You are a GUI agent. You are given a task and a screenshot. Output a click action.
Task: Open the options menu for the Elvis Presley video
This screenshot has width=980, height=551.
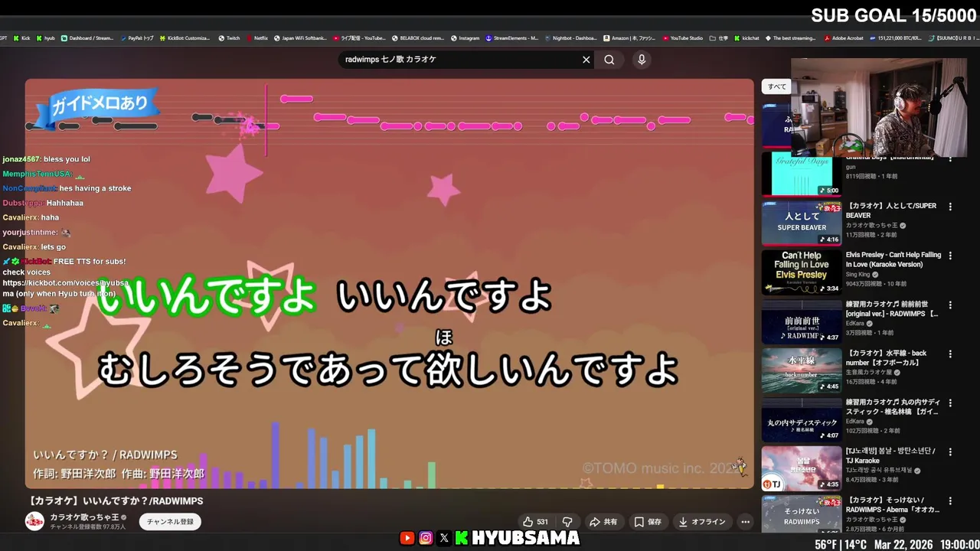950,256
